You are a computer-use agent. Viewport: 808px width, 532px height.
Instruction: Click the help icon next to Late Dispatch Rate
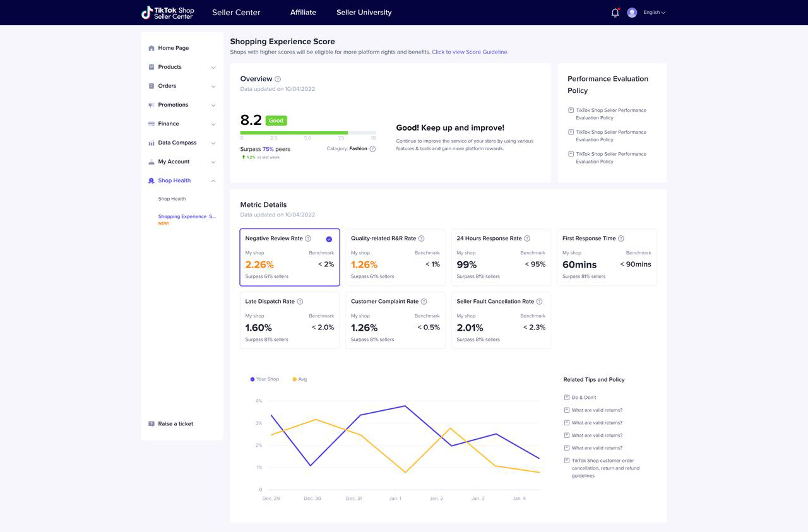tap(300, 302)
